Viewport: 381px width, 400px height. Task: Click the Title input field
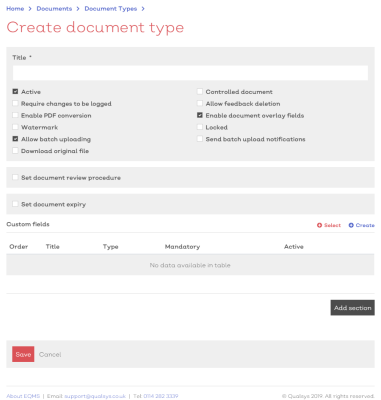(190, 73)
